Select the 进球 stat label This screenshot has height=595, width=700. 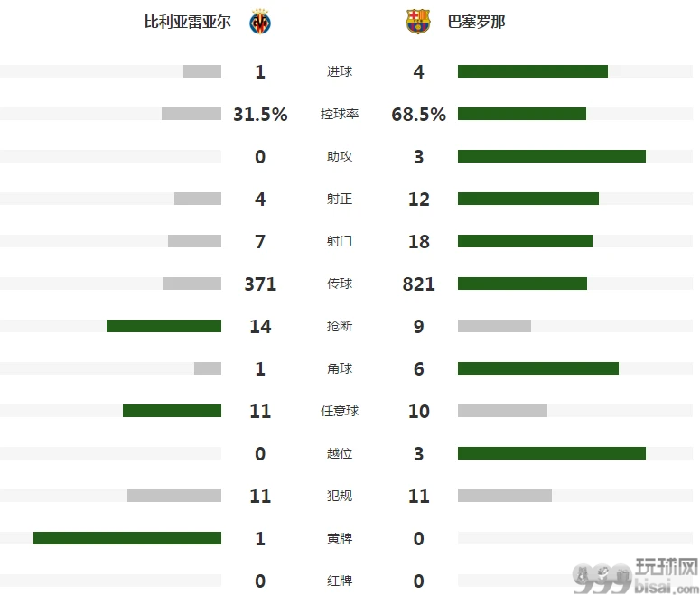pos(340,71)
